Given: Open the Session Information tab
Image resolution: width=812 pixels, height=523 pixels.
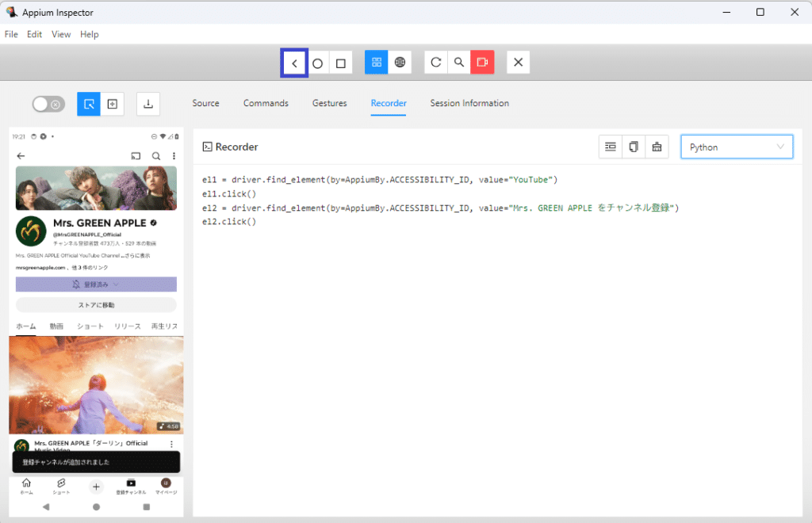Looking at the screenshot, I should coord(469,103).
